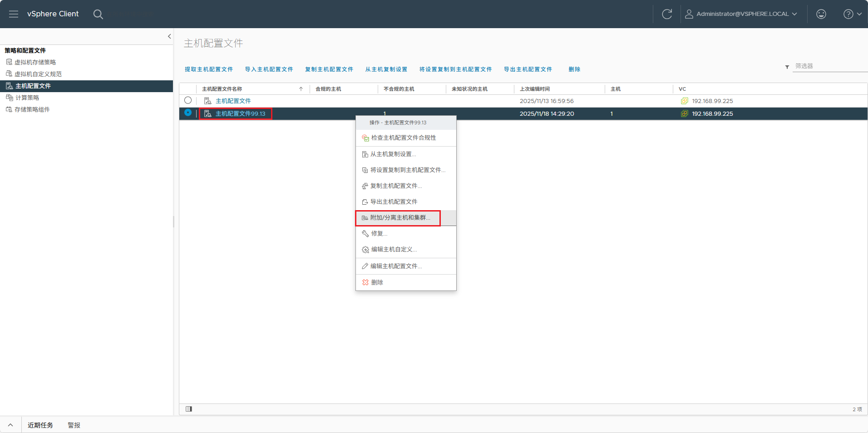Click 删除 in the top toolbar
Screen dimensions: 868x433
[x=574, y=69]
